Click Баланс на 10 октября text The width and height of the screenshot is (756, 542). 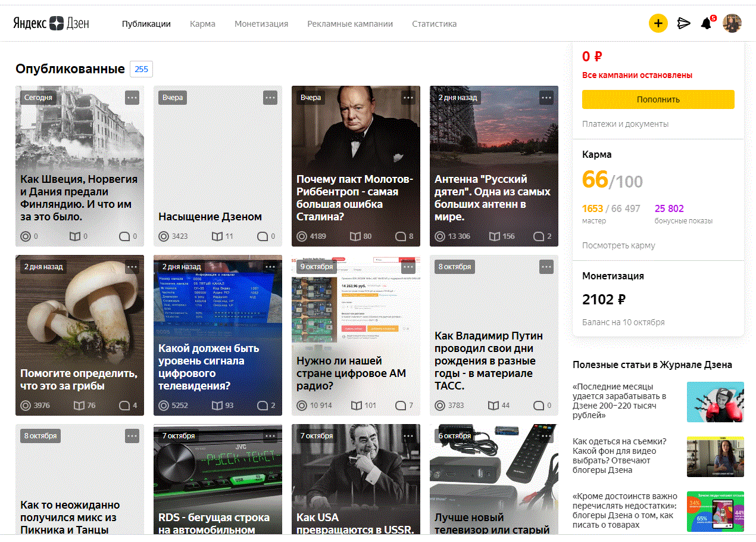(x=623, y=322)
